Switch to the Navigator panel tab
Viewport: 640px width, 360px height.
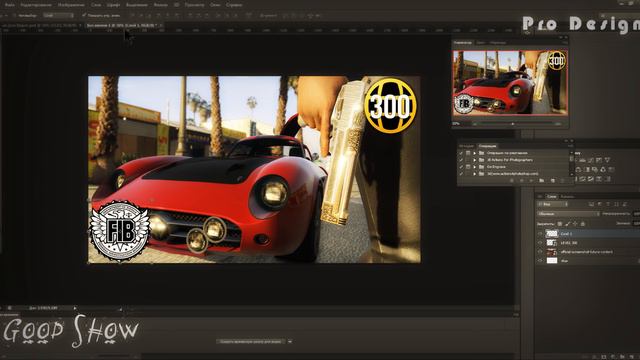(462, 42)
